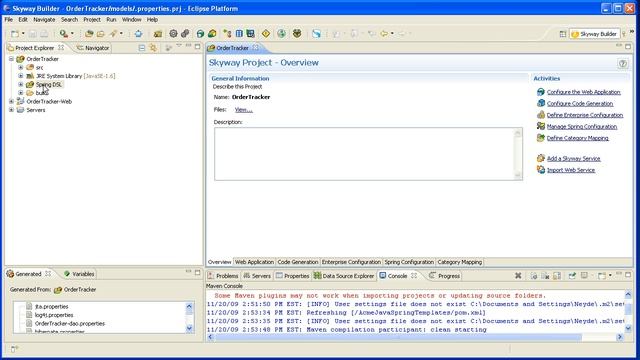Click the Back navigation arrow in toolbar
Image resolution: width=640 pixels, height=360 pixels.
[x=384, y=34]
